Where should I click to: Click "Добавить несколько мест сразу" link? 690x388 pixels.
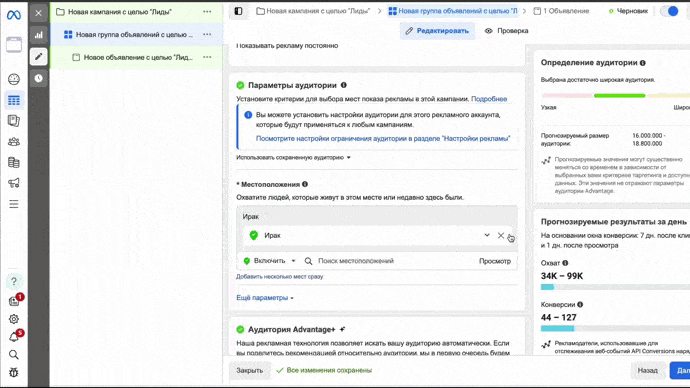coord(279,276)
